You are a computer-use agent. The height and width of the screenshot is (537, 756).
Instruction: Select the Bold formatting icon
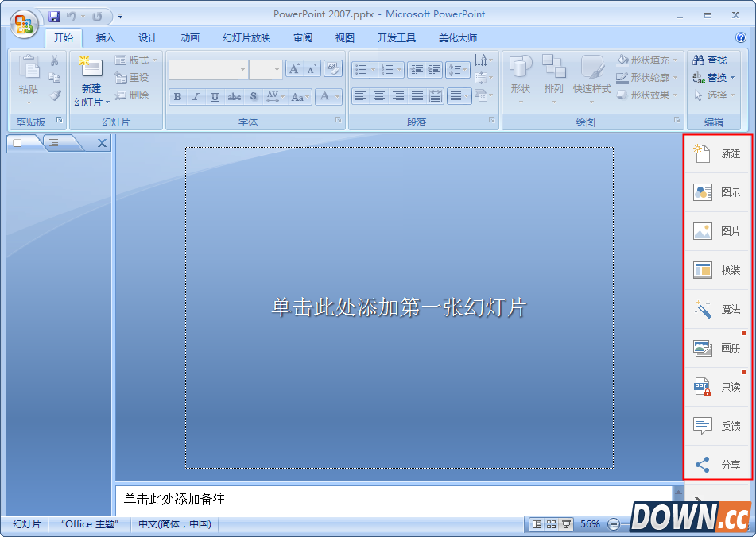(x=178, y=97)
